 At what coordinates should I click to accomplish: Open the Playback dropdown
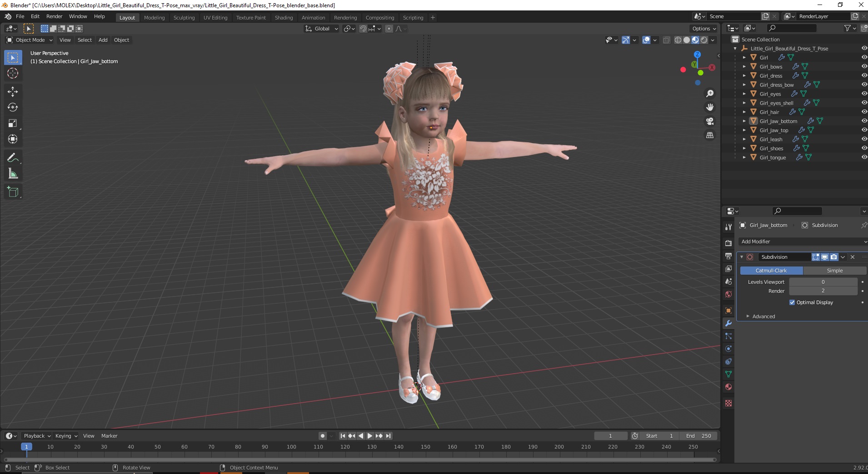pyautogui.click(x=37, y=436)
